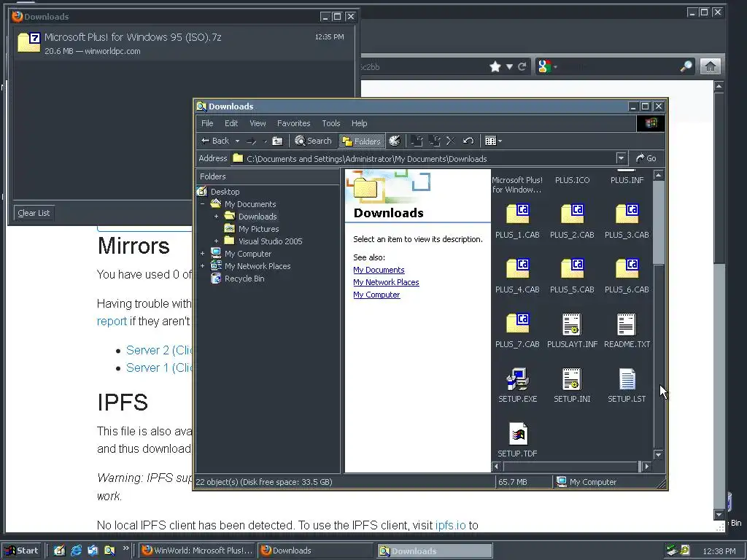Image resolution: width=747 pixels, height=560 pixels.
Task: Open the My Computer link under See also
Action: coord(376,295)
